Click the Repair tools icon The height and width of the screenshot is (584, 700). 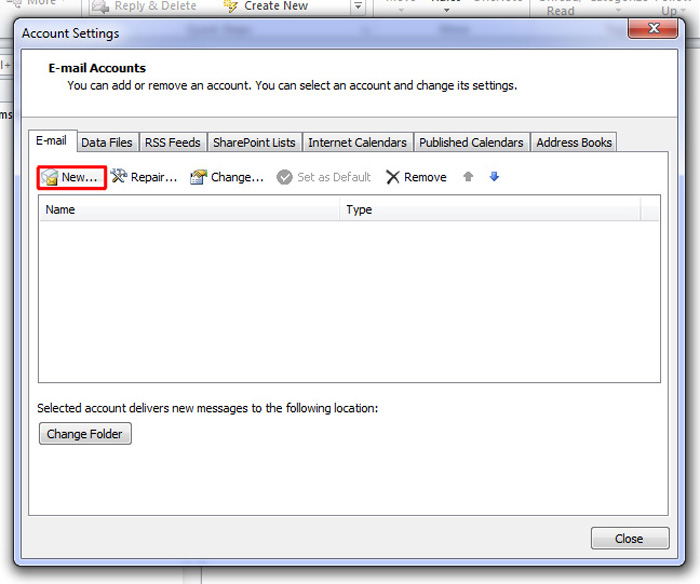click(x=119, y=177)
